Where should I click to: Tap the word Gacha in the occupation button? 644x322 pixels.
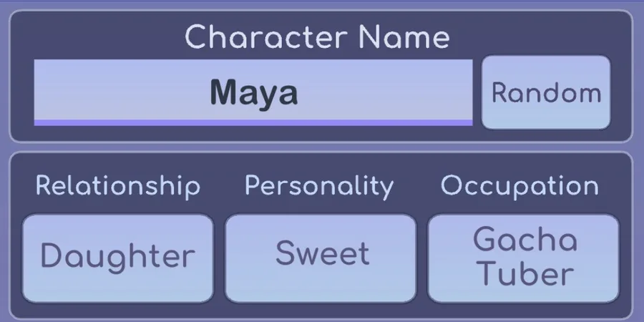click(x=525, y=240)
